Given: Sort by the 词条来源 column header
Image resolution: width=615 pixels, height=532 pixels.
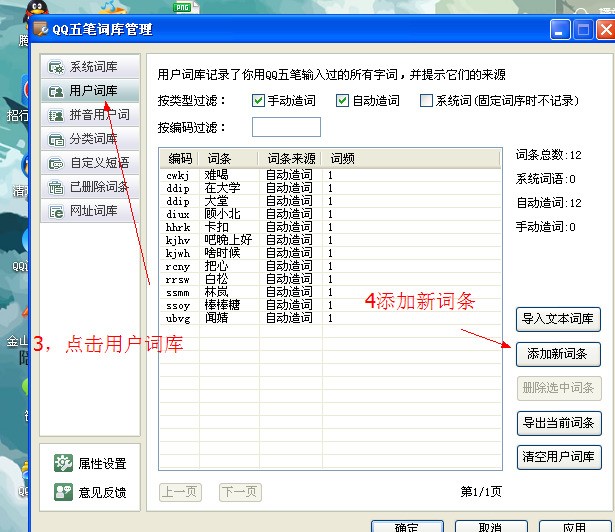Looking at the screenshot, I should (x=290, y=159).
